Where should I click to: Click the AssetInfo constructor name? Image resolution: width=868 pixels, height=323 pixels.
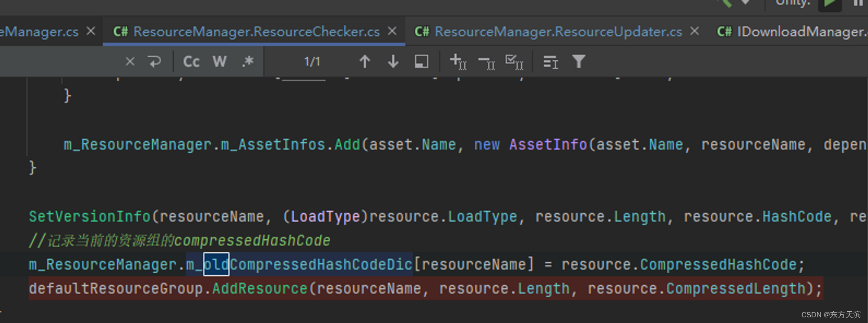548,144
